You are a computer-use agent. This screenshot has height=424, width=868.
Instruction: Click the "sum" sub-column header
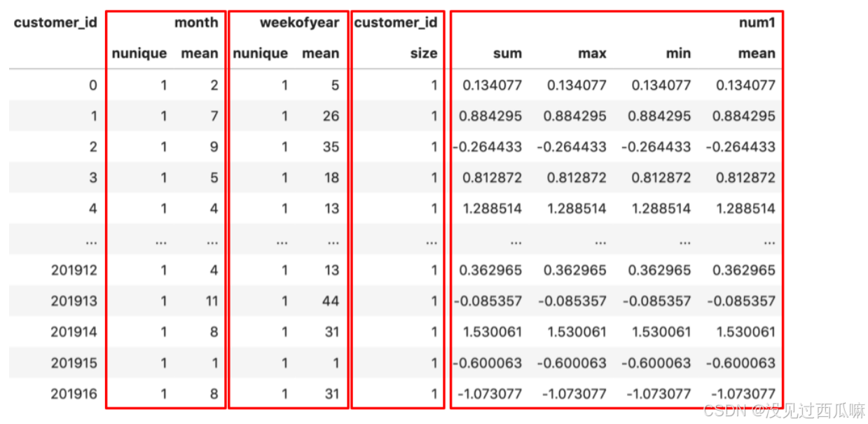click(x=507, y=53)
